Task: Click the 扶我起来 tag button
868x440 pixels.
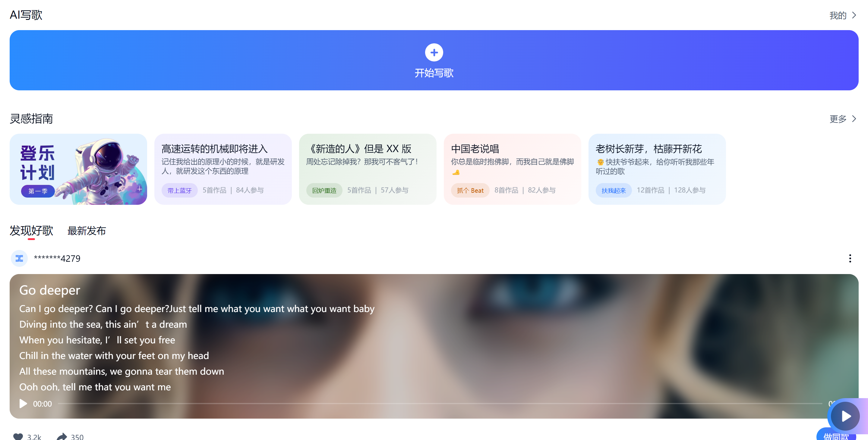Action: coord(613,191)
